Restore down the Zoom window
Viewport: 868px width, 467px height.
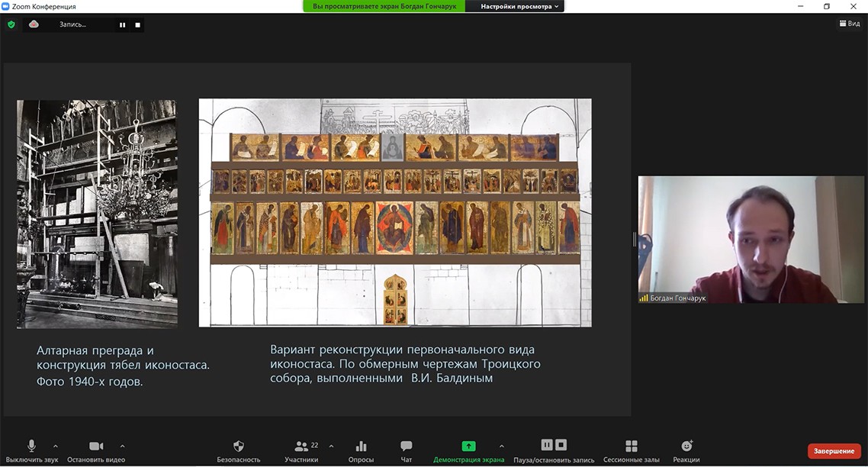pos(827,7)
